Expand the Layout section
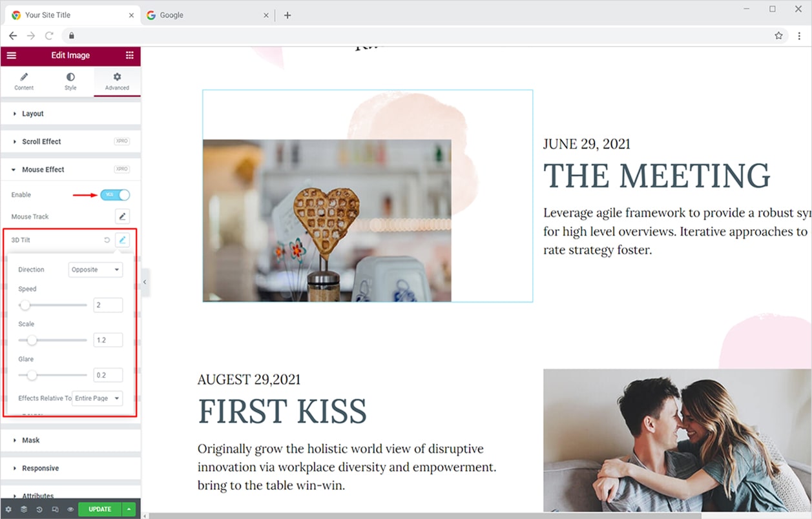 (70, 114)
